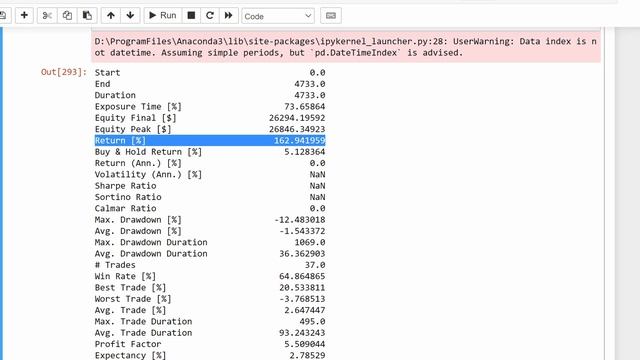Open the Code cell type dropdown
640x360 pixels.
[278, 16]
